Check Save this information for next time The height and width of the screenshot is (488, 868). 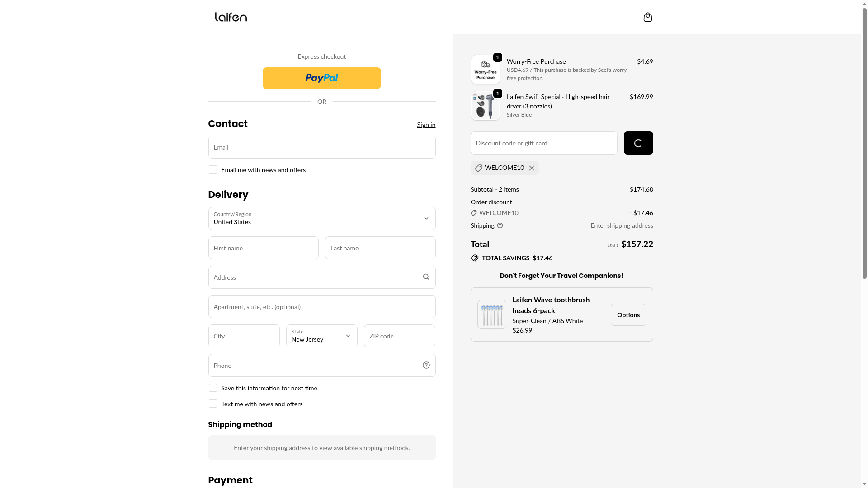(x=213, y=388)
